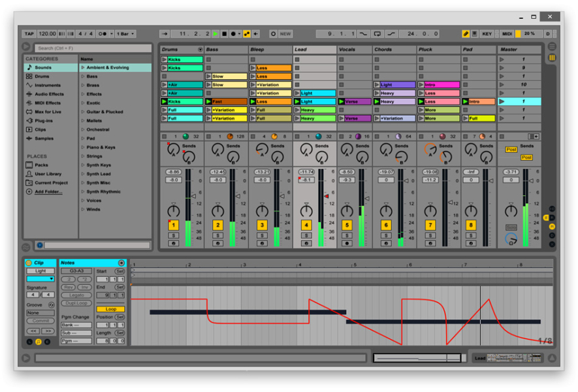Toggle the Follow playback arrow

tap(164, 33)
